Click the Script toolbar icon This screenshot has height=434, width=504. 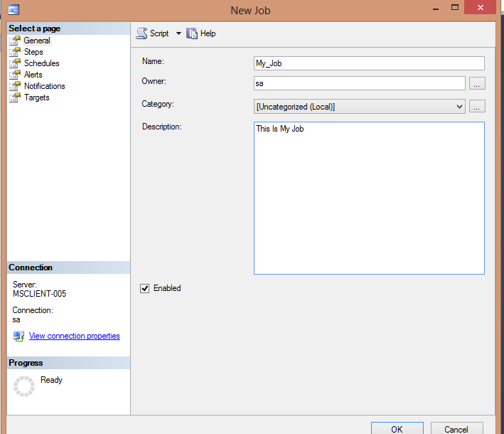[141, 33]
